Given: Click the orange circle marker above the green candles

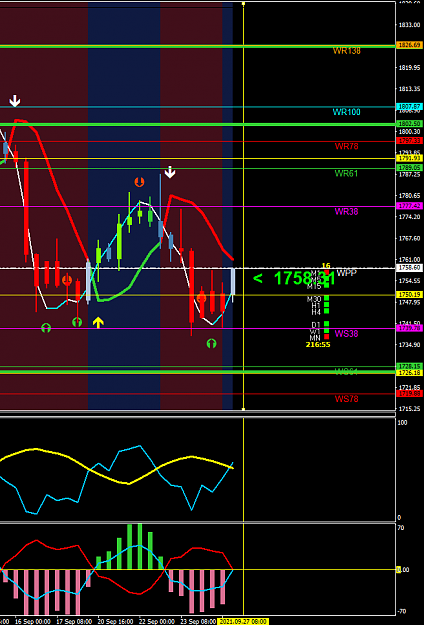Looking at the screenshot, I should (x=139, y=182).
